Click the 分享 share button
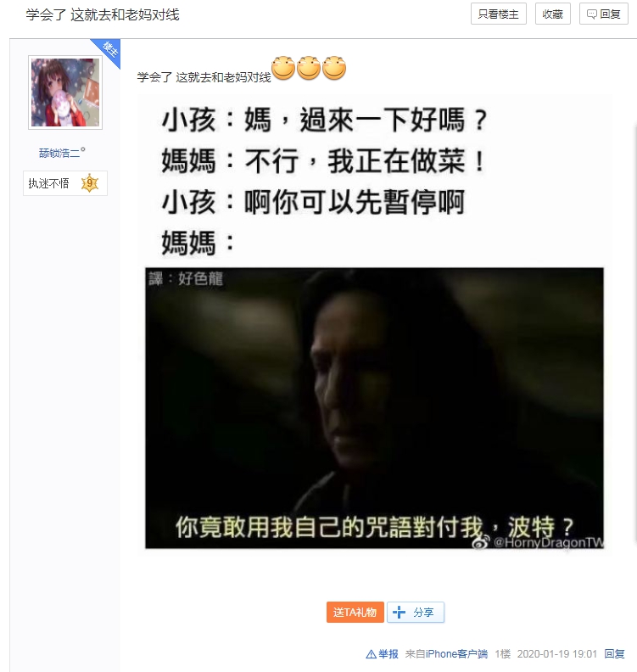637x672 pixels. click(416, 612)
